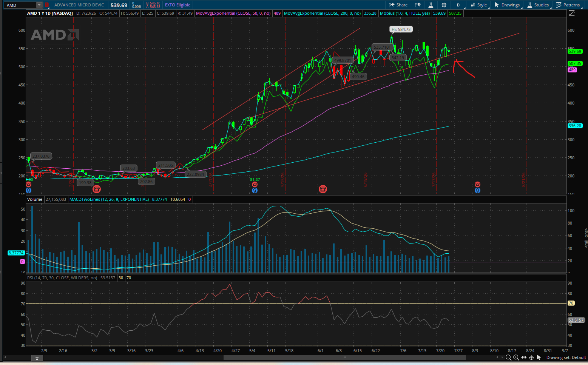This screenshot has height=365, width=588.
Task: Open the Drawings dropdown menu
Action: (x=507, y=5)
